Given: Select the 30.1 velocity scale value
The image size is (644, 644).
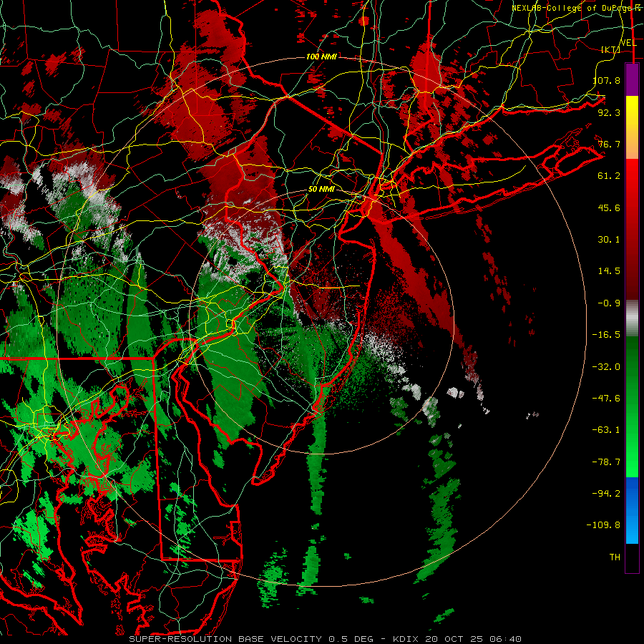Looking at the screenshot, I should 609,240.
